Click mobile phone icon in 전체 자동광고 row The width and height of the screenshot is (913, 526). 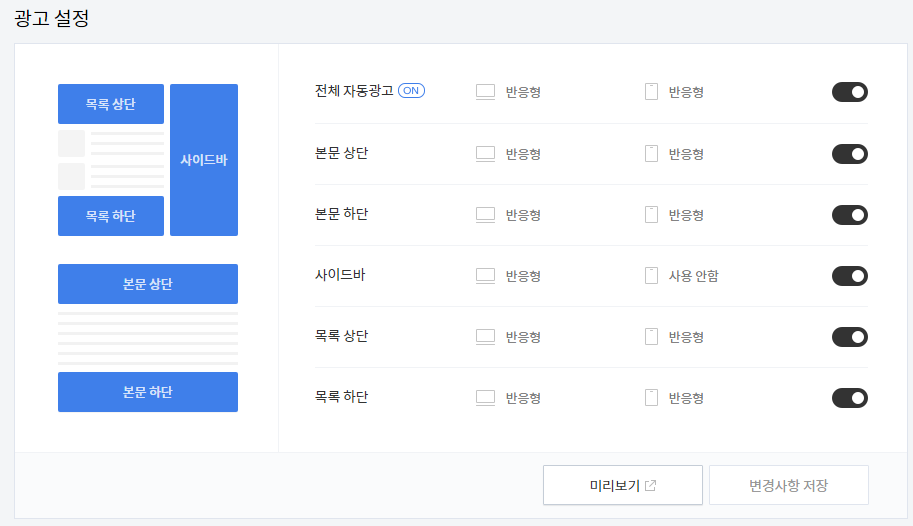pyautogui.click(x=652, y=92)
